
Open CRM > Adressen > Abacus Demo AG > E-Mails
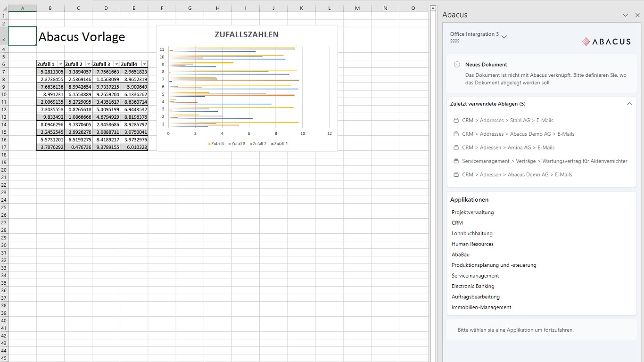[x=517, y=175]
